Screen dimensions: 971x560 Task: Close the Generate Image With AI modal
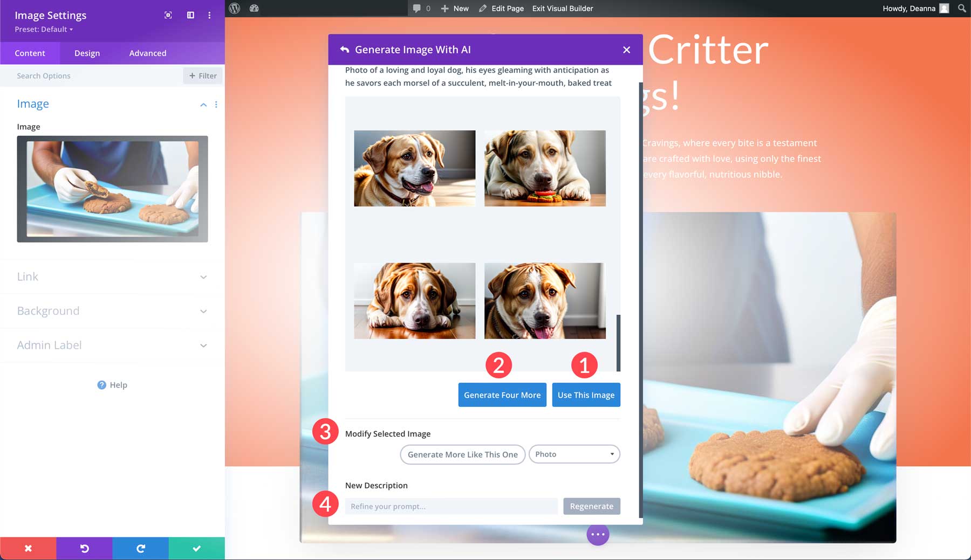(626, 50)
